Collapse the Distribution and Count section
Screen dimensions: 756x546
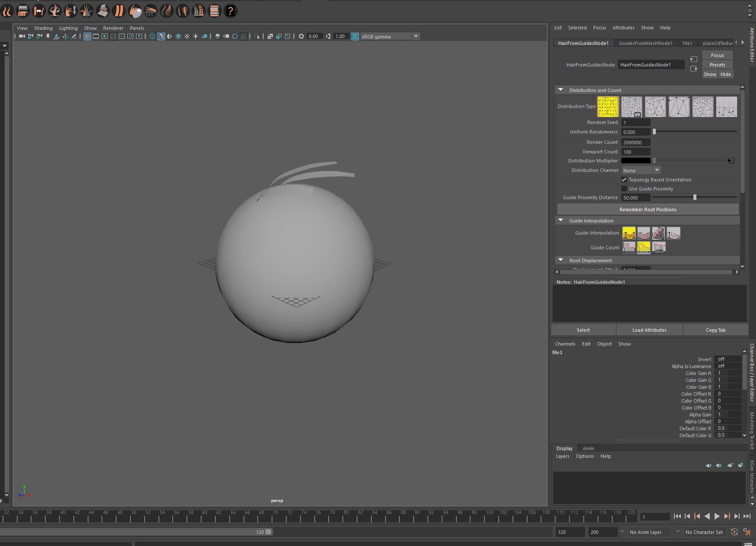[x=560, y=90]
